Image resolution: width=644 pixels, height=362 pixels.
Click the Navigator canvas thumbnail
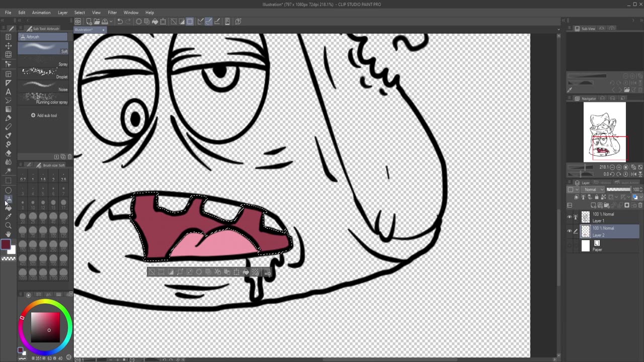[x=604, y=132]
